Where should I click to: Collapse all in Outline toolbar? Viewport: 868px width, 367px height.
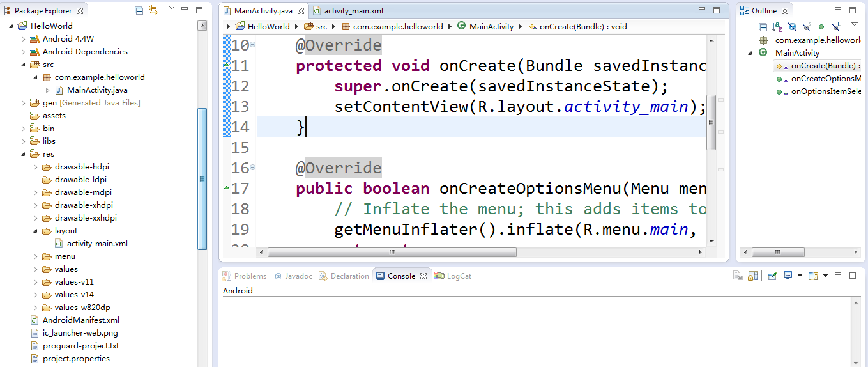(763, 27)
